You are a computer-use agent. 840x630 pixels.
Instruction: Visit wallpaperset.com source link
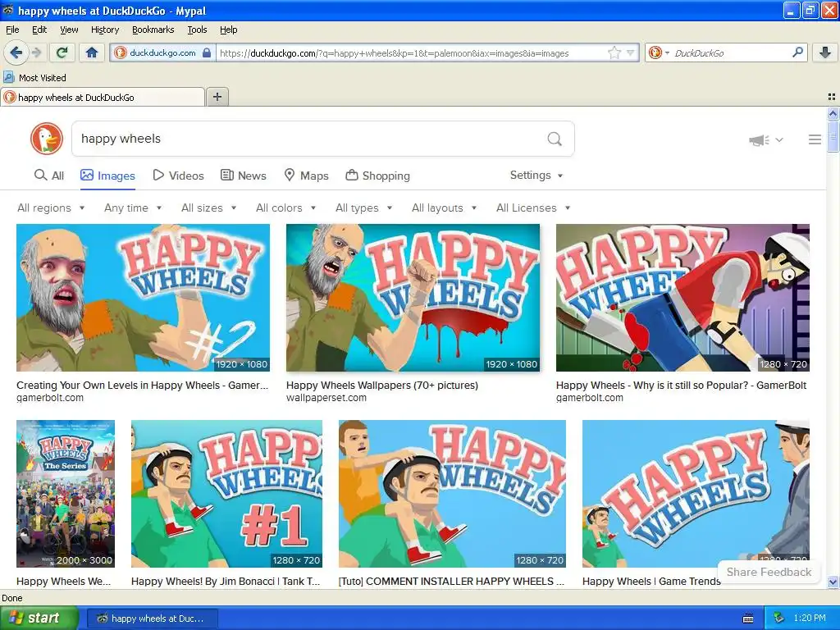click(x=326, y=398)
